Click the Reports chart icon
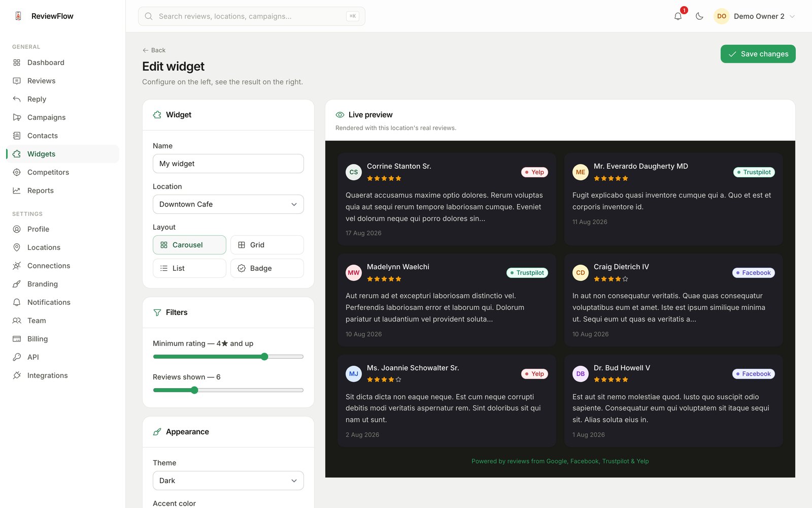 coord(17,190)
